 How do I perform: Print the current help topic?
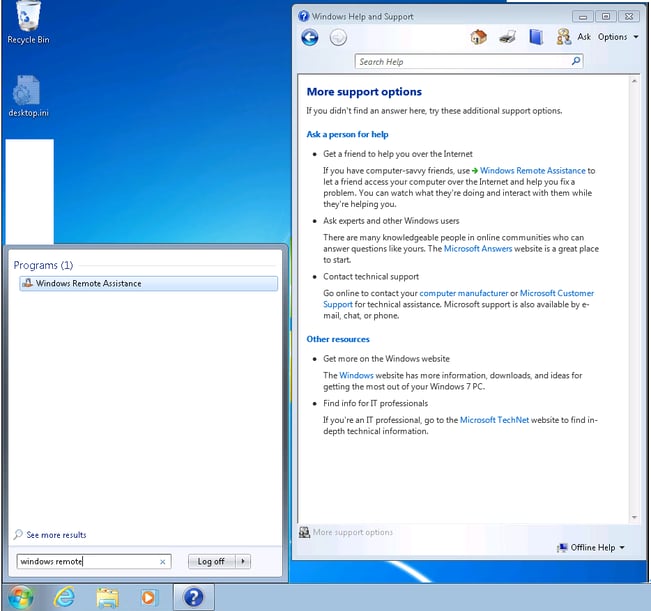(507, 37)
